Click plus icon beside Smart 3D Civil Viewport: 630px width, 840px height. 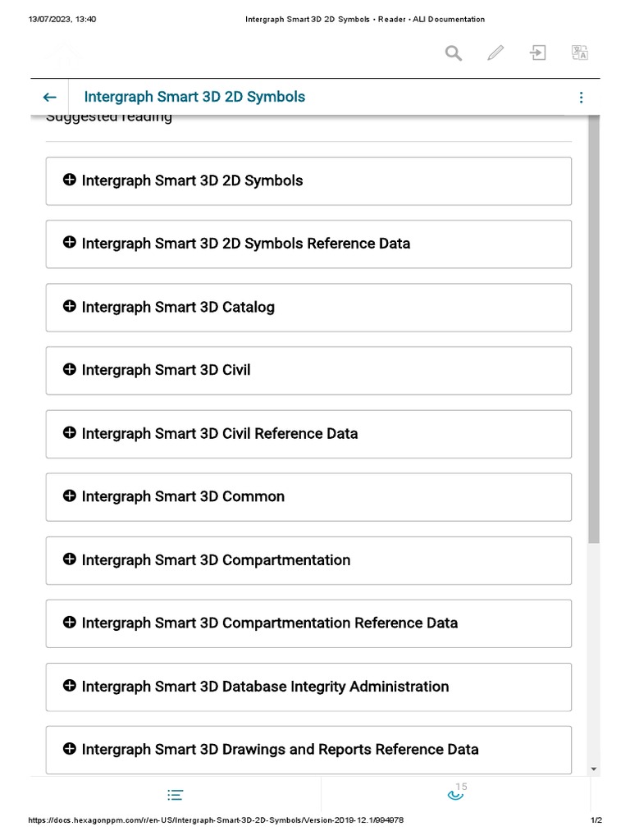click(70, 369)
